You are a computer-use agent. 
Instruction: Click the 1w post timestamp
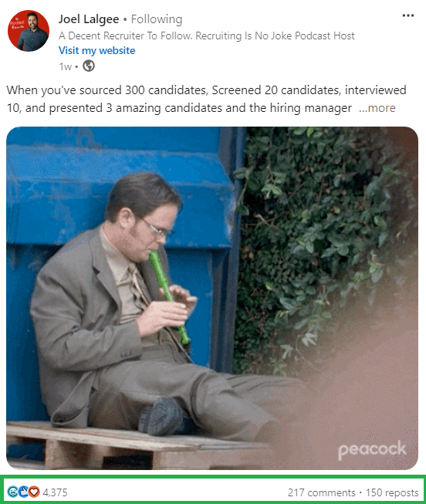click(65, 66)
